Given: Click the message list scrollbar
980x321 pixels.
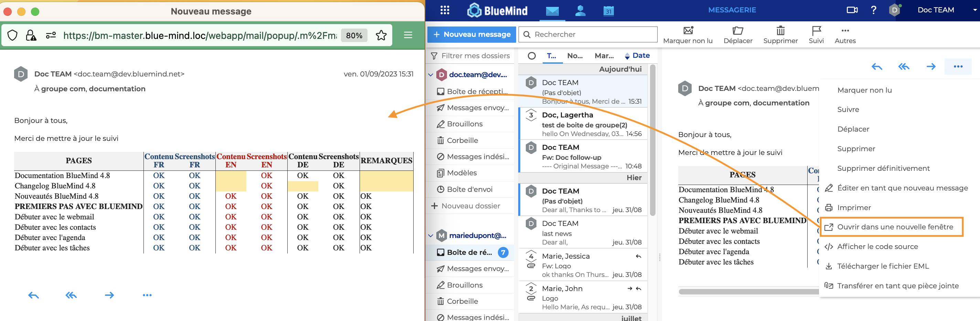Looking at the screenshot, I should point(652,140).
